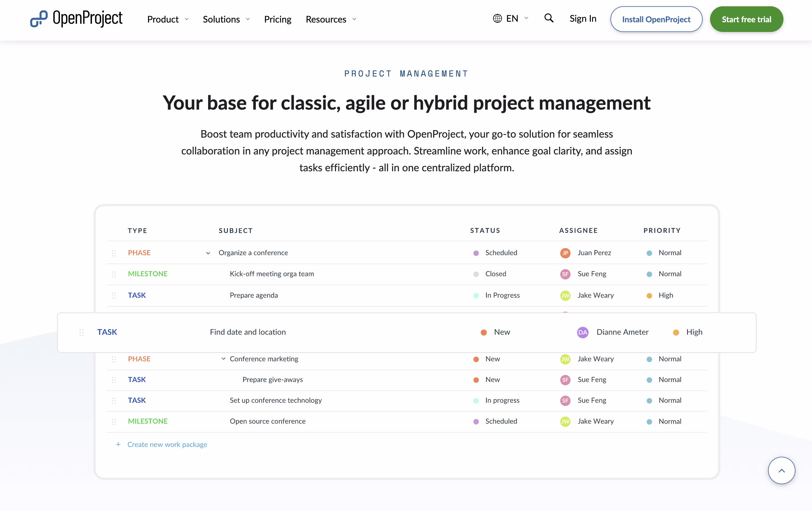Click the Juan Perez JP avatar
The image size is (812, 511).
pos(565,253)
